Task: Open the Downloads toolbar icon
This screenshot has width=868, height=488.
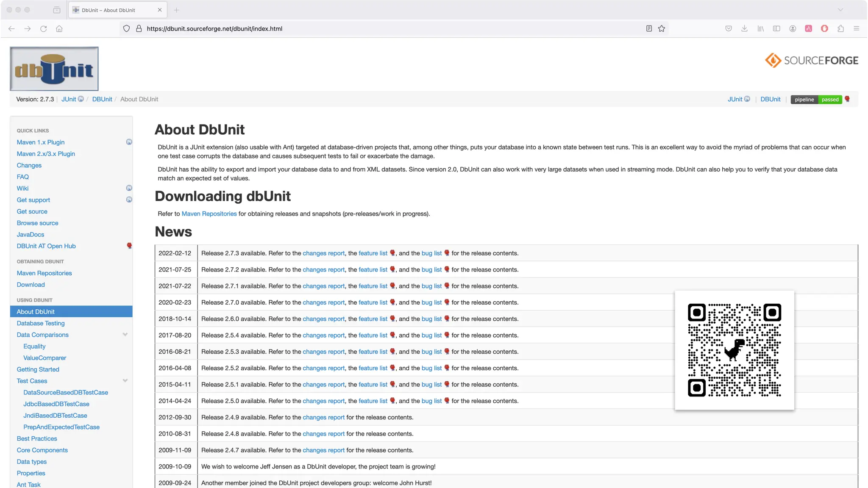Action: [744, 28]
